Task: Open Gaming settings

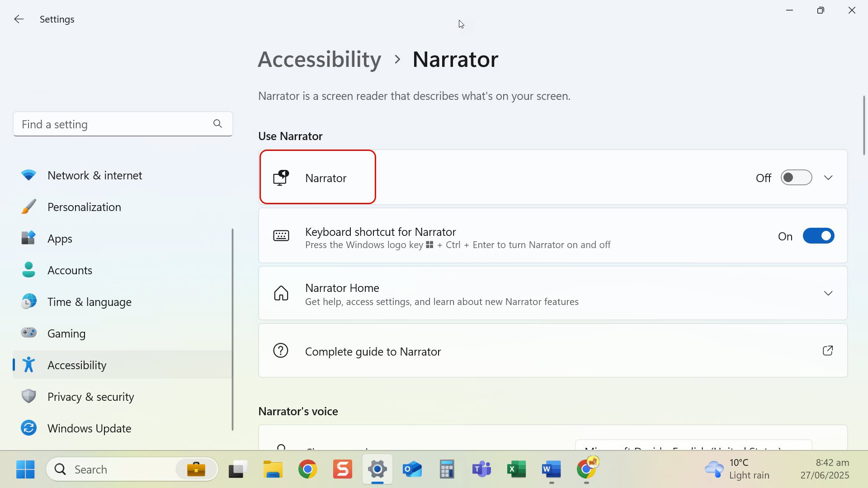Action: click(x=122, y=333)
